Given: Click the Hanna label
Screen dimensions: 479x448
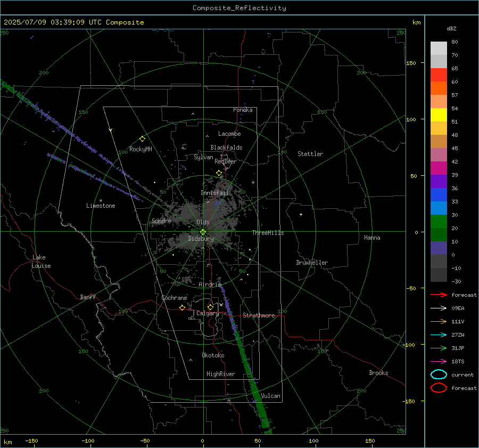Looking at the screenshot, I should [372, 238].
